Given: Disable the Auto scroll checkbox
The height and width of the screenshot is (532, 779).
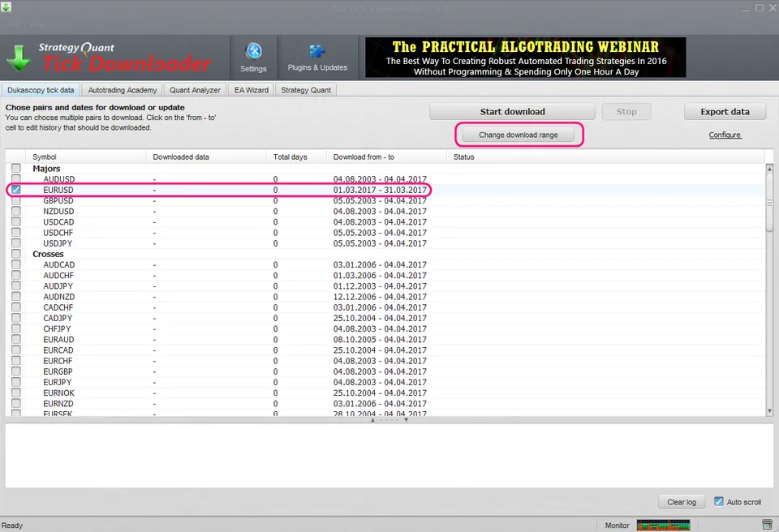Looking at the screenshot, I should [x=718, y=502].
